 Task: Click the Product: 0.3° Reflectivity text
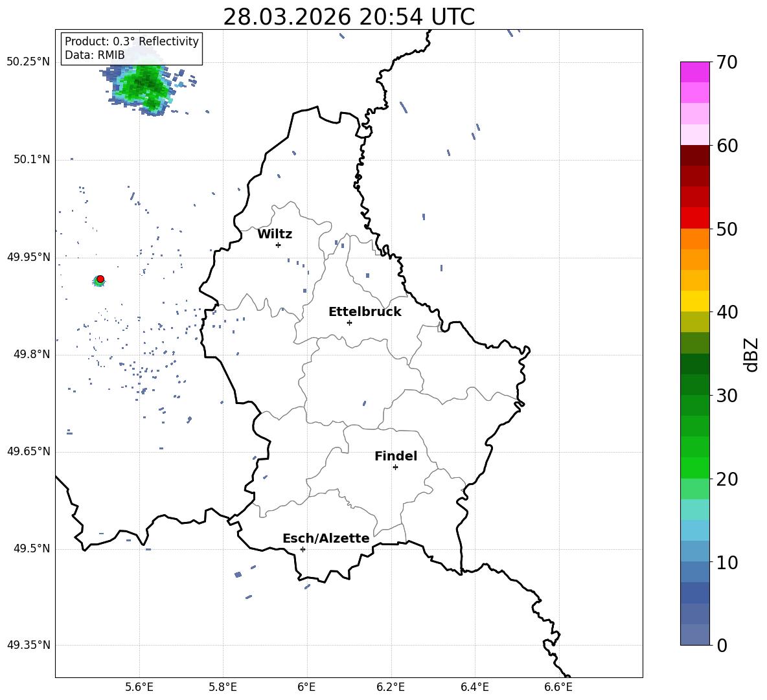tap(132, 41)
